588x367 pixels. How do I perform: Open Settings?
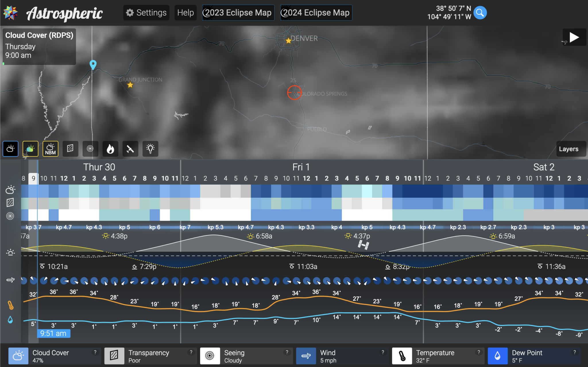tap(146, 13)
